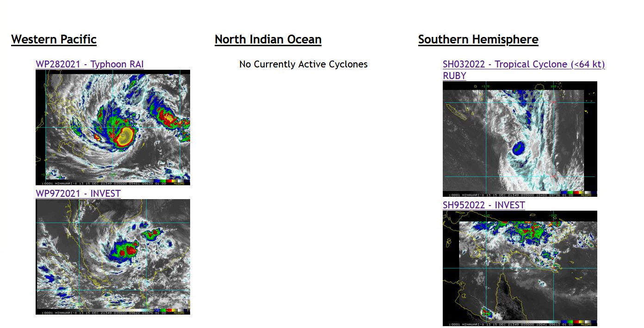Open the SH952022 INVEST link
The width and height of the screenshot is (644, 328).
(483, 205)
